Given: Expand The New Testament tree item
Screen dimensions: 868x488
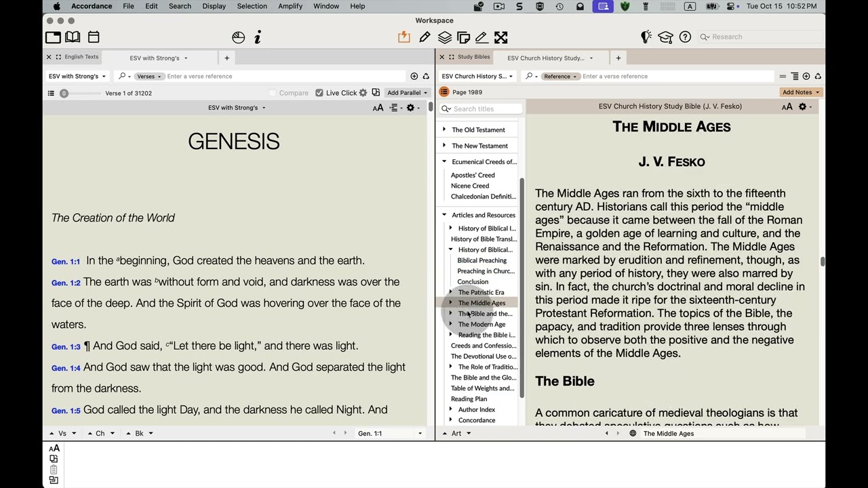Looking at the screenshot, I should point(444,146).
